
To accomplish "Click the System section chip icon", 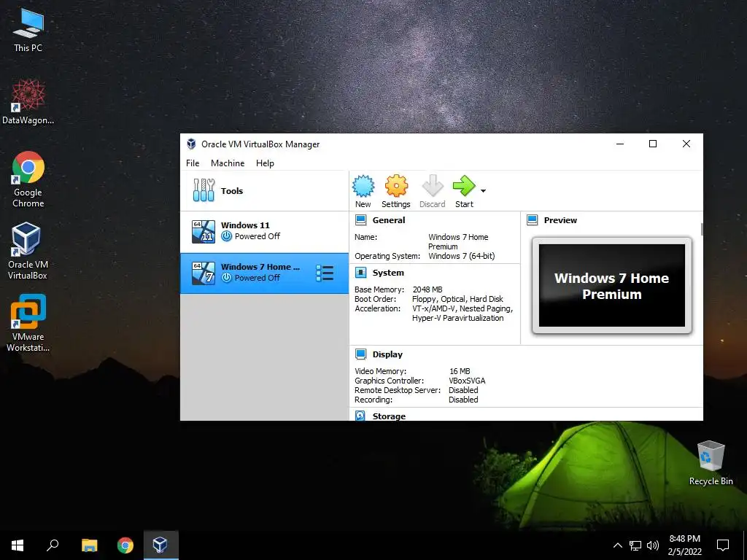I will click(360, 273).
